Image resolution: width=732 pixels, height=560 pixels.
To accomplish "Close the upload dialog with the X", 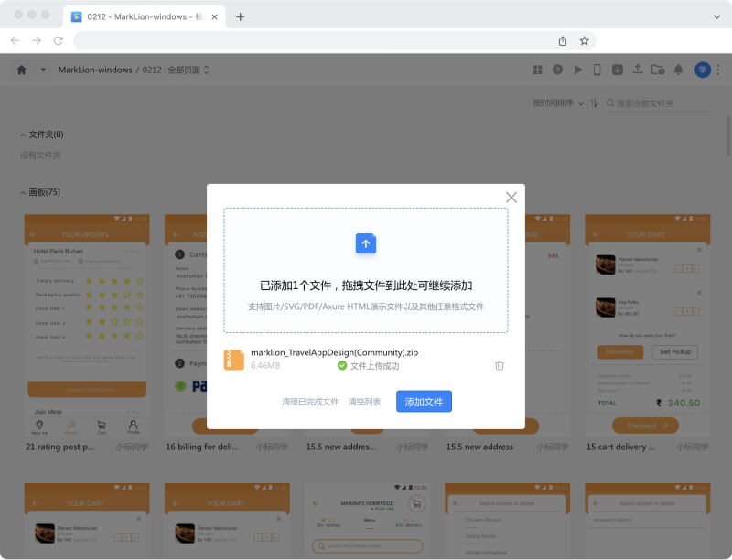I will click(511, 198).
